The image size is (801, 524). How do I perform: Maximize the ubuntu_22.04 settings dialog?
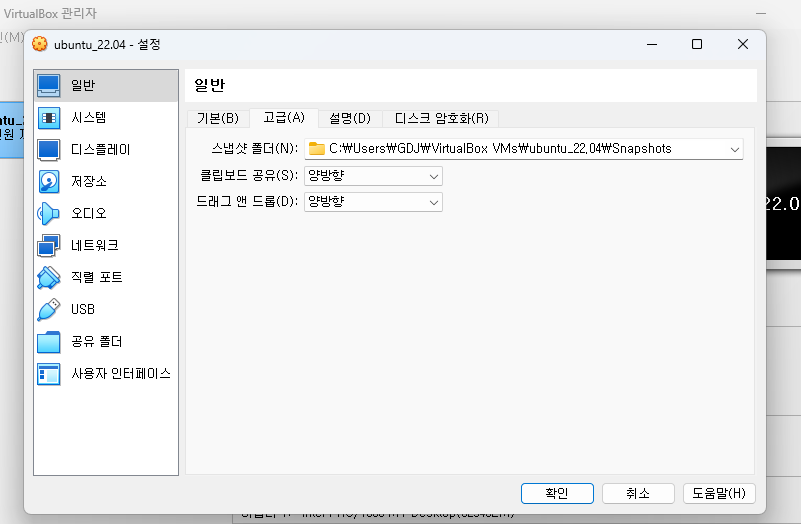pyautogui.click(x=697, y=44)
